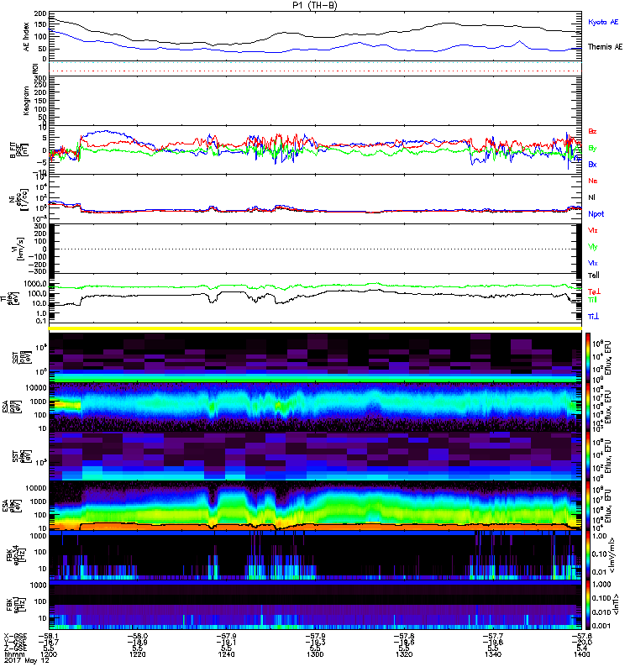This screenshot has width=630, height=672.
Task: Click the "-20.0" Y-GSE value
Action: 581,642
